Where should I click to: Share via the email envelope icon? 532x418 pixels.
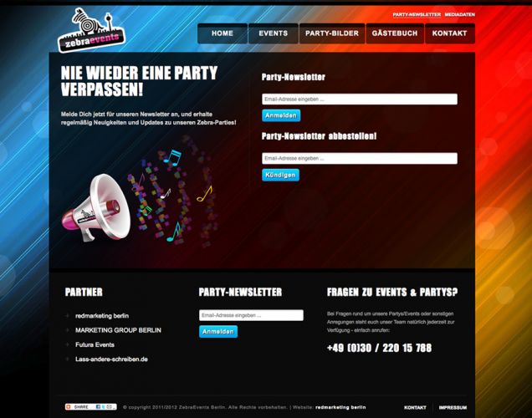(x=110, y=407)
